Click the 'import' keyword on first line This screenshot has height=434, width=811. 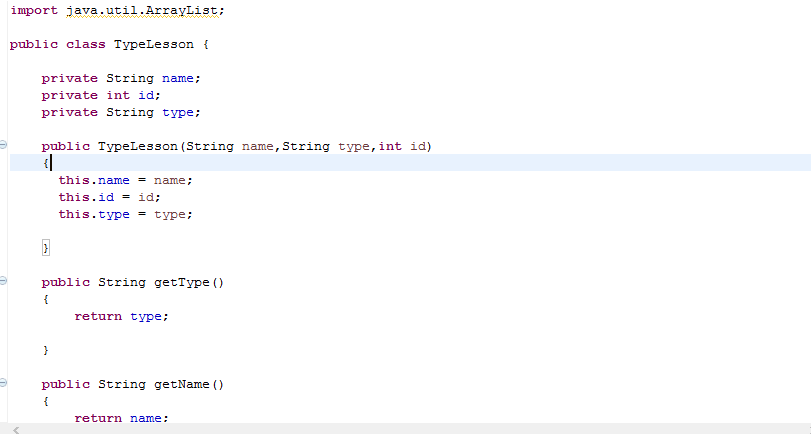point(34,11)
